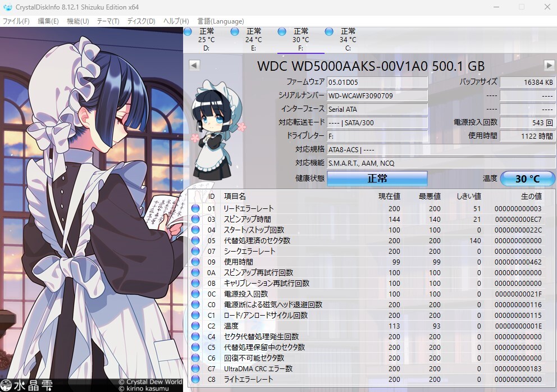This screenshot has width=557, height=392.
Task: Click the 生の値 column header
Action: 531,196
